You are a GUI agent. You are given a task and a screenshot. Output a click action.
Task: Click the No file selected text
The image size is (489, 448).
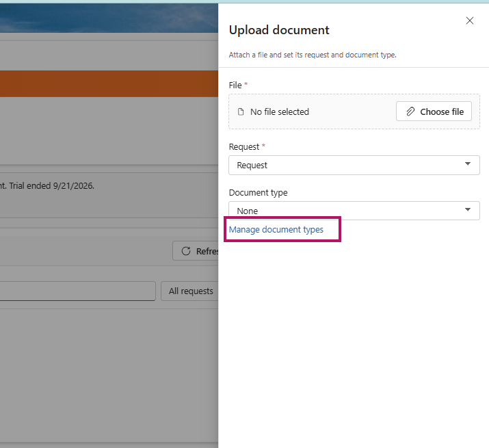[x=280, y=111]
